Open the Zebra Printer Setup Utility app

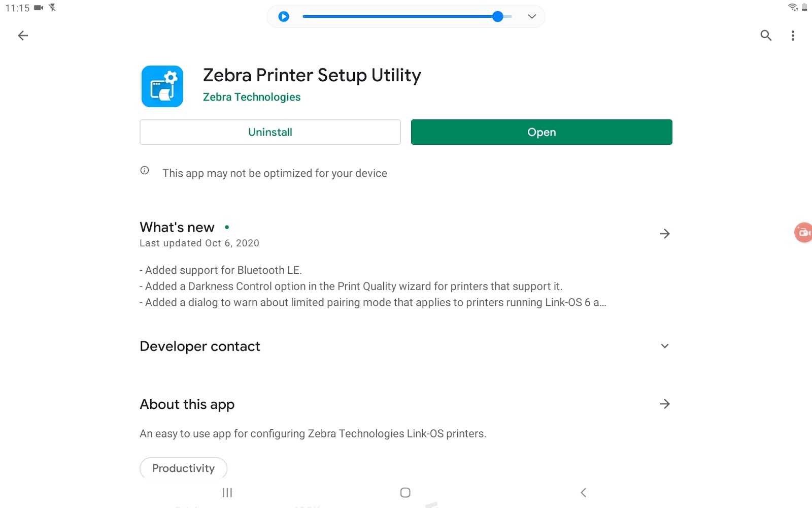pyautogui.click(x=542, y=132)
